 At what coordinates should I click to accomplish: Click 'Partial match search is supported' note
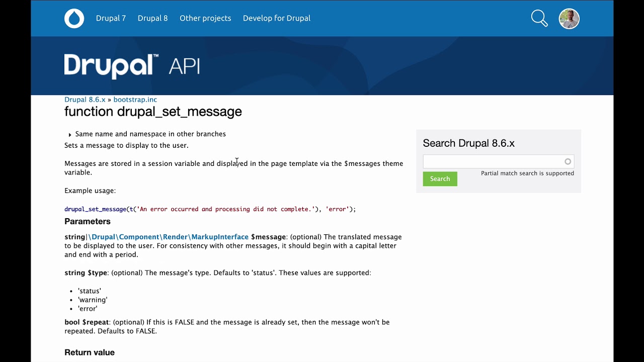pos(527,173)
